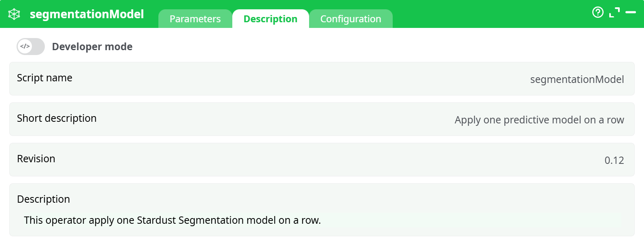Open the Configuration tab
The width and height of the screenshot is (644, 246).
(351, 19)
